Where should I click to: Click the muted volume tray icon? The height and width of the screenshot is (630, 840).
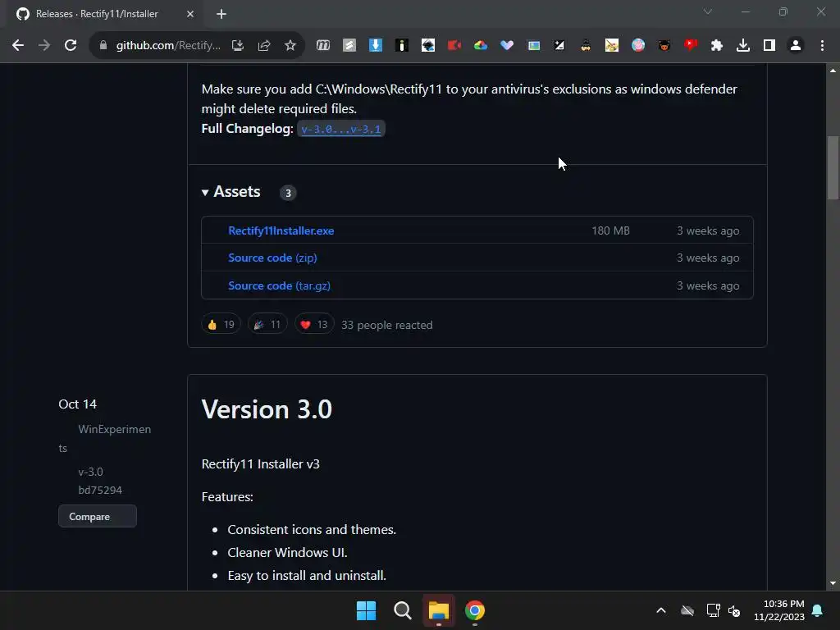(x=734, y=610)
